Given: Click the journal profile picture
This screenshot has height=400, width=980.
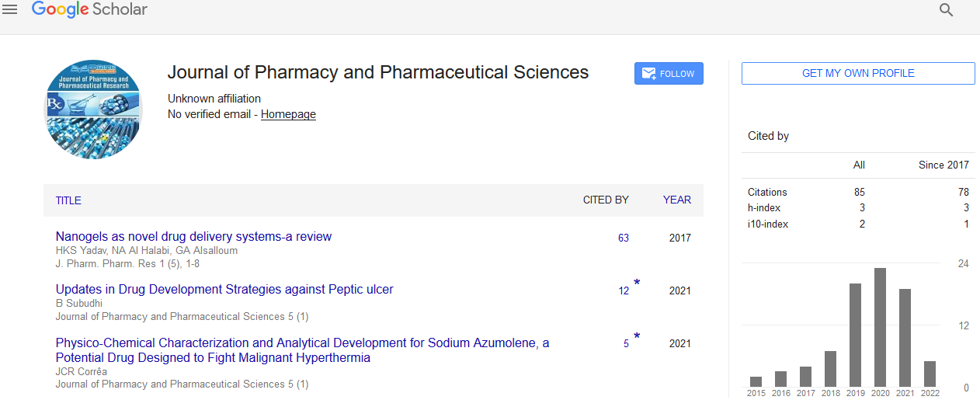Looking at the screenshot, I should (x=93, y=110).
